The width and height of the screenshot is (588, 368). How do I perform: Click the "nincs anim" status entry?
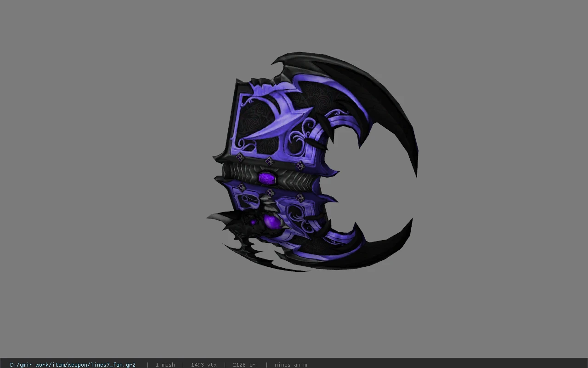(291, 365)
